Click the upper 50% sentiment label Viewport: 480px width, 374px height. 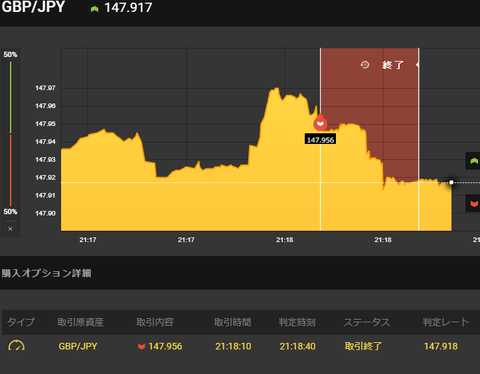(10, 54)
